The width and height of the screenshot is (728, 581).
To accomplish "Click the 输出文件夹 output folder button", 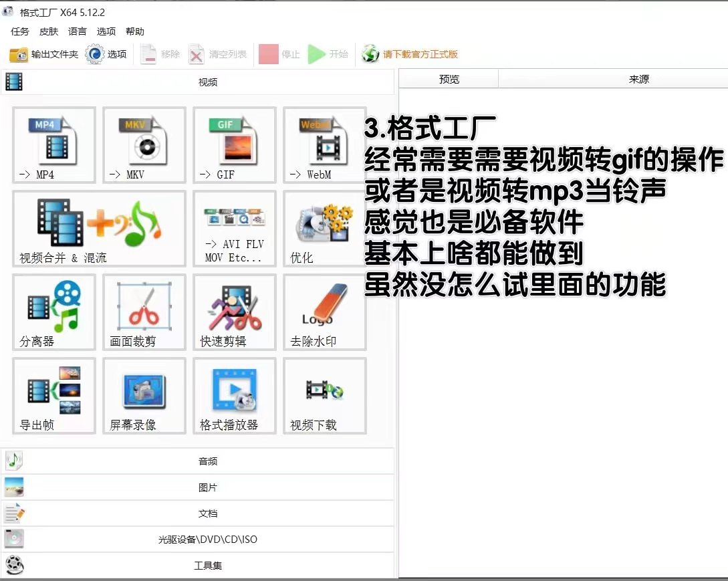I will (x=43, y=54).
